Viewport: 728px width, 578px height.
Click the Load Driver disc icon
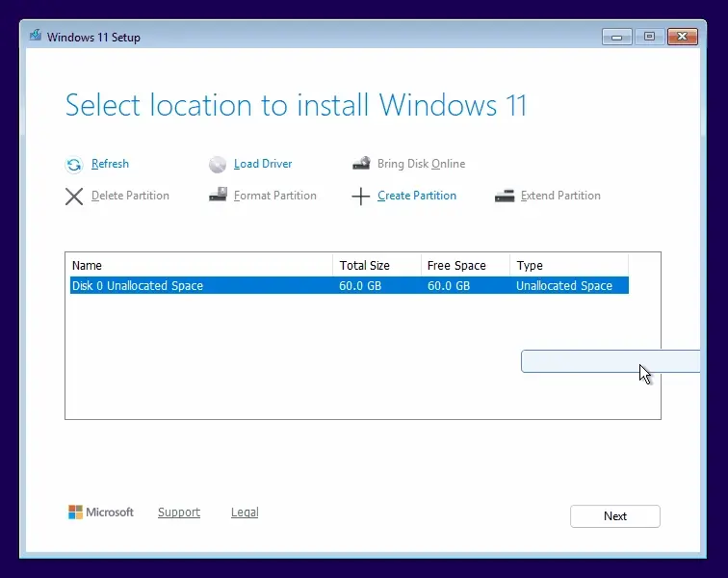pos(218,165)
